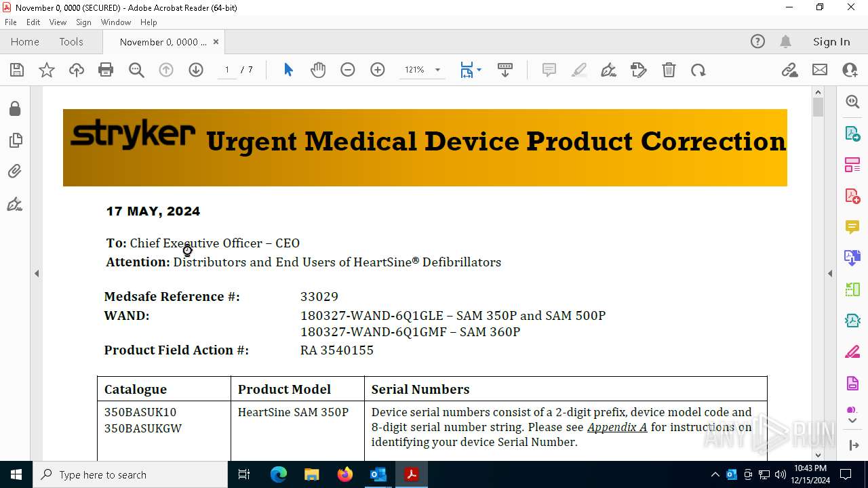Star this file as a favorite
868x488 pixels.
click(x=47, y=70)
